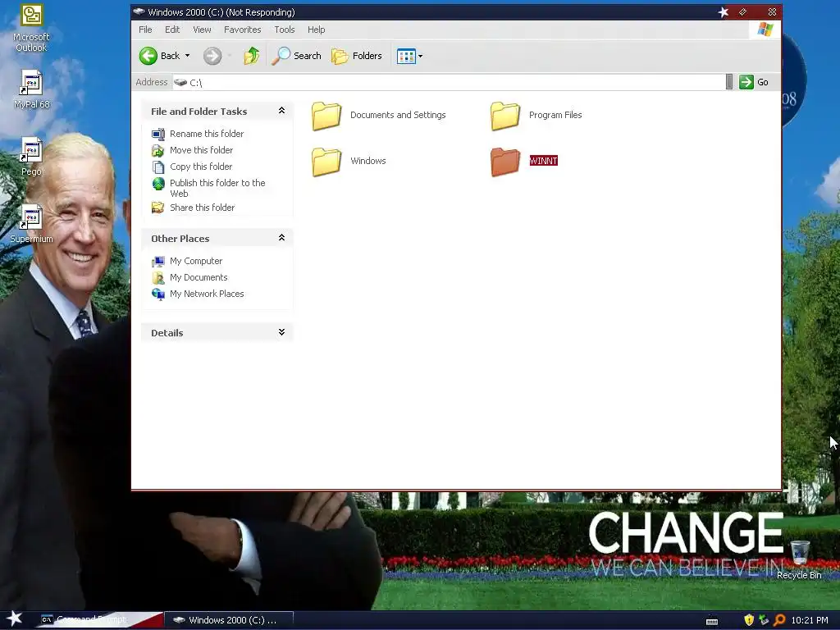840x630 pixels.
Task: Go up one folder level
Action: point(251,56)
